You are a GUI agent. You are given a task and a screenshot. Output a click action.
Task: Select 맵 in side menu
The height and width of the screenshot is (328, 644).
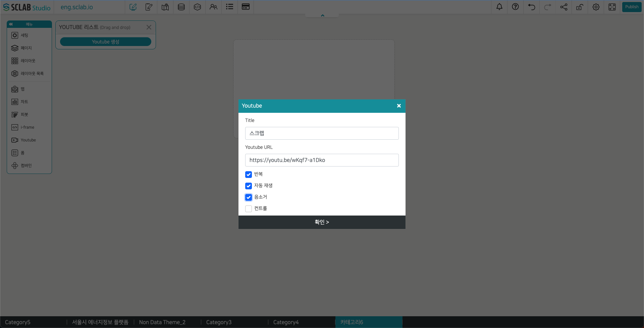pos(29,89)
